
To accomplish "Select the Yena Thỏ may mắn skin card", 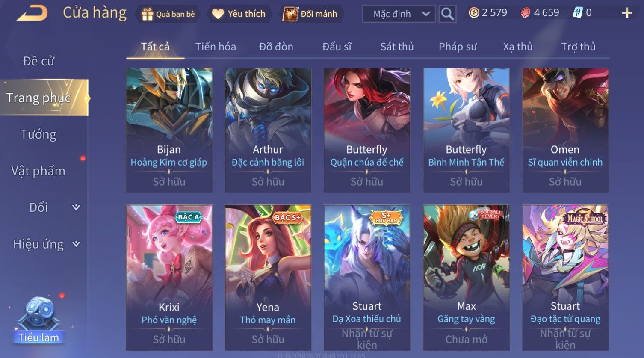I will [x=268, y=278].
